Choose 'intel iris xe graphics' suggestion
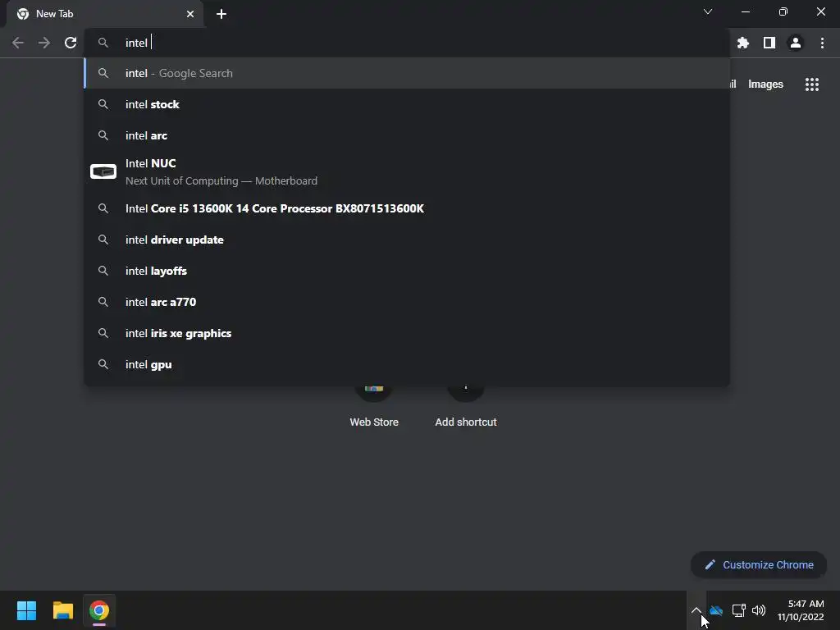This screenshot has width=840, height=630. 407,333
